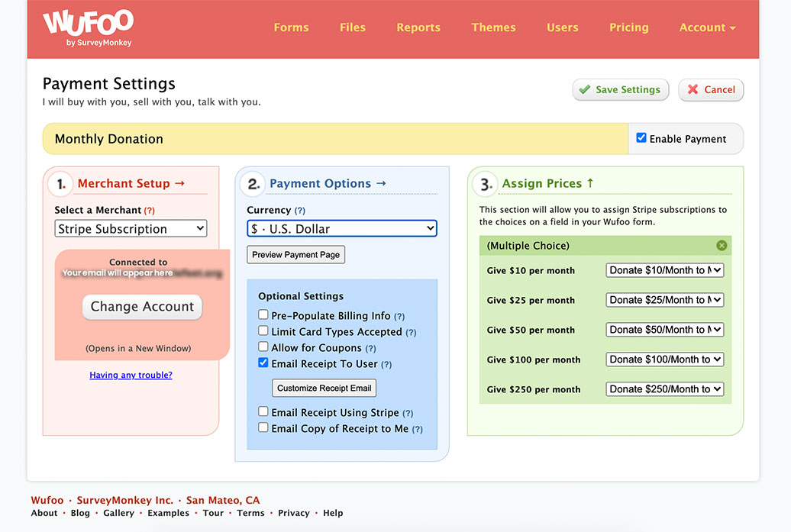This screenshot has width=791, height=532.
Task: Open the Blog footer link
Action: point(80,513)
